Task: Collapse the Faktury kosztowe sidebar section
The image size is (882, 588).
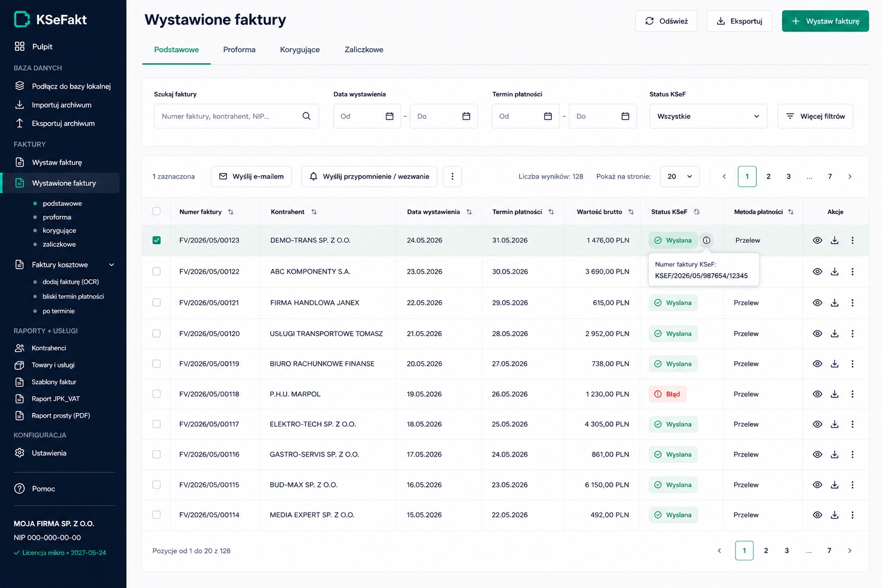Action: (x=112, y=265)
